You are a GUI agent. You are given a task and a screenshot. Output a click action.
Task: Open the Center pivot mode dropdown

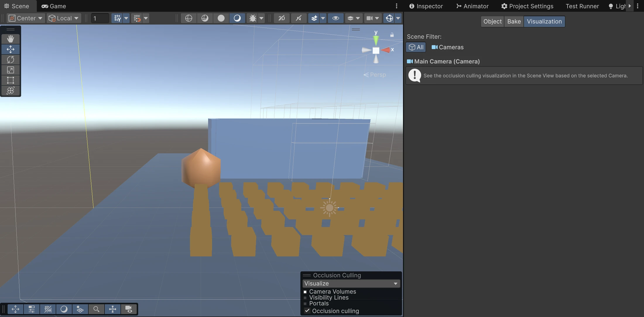pos(26,18)
